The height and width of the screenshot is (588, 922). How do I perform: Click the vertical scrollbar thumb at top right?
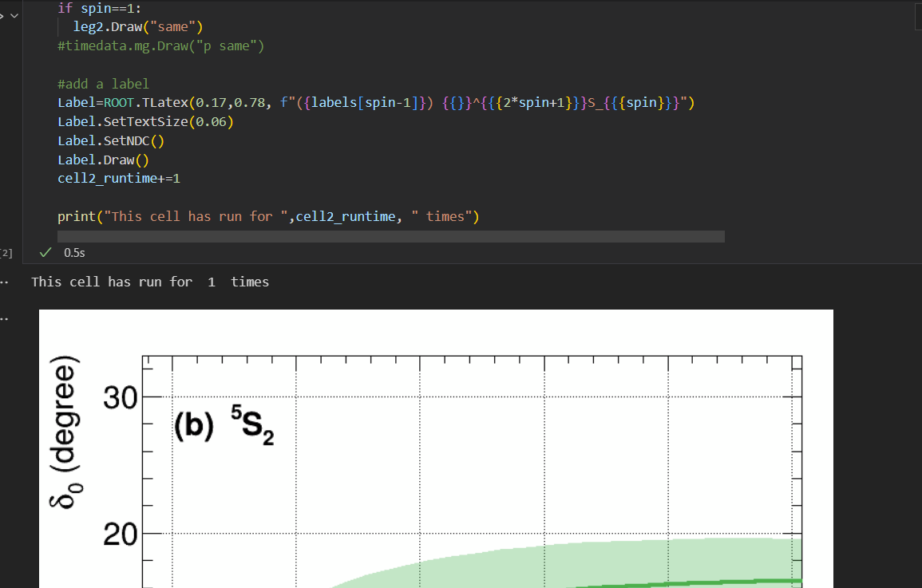coord(918,15)
